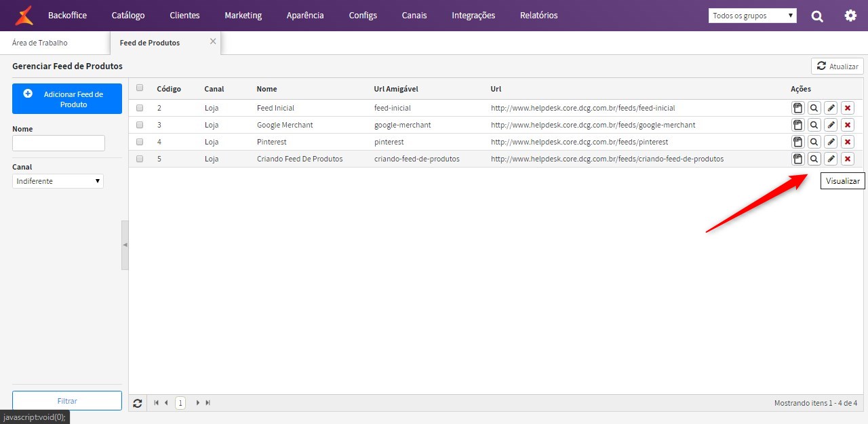Close the Feed de Produtos tab

click(213, 41)
